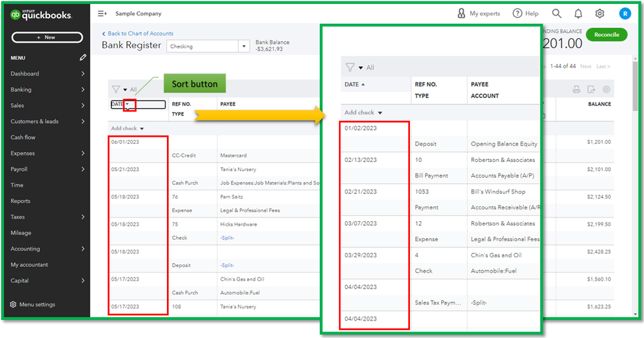Image resolution: width=644 pixels, height=338 pixels.
Task: Open Time menu item
Action: point(17,185)
